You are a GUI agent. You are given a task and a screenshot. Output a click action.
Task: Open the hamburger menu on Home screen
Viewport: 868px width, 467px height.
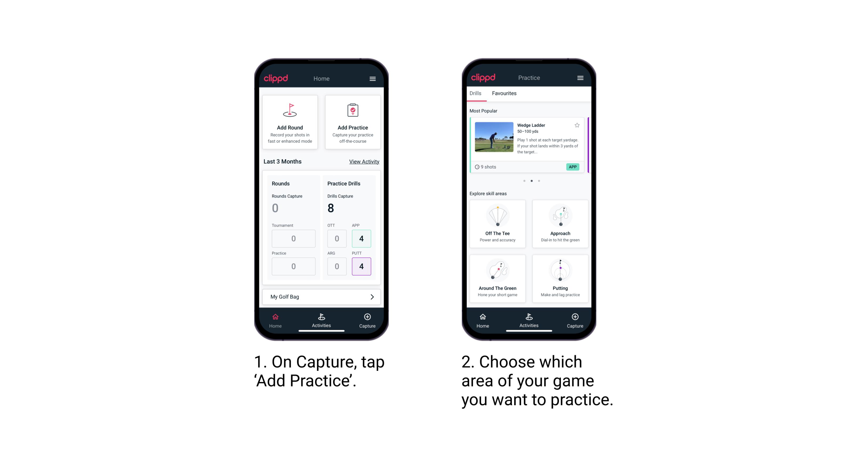click(x=373, y=78)
